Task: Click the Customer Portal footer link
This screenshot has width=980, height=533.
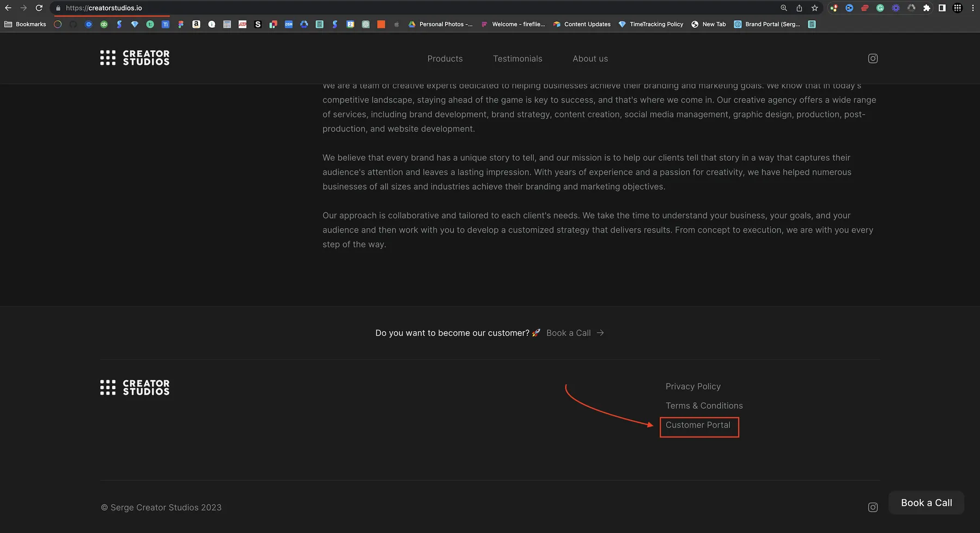Action: pos(698,425)
